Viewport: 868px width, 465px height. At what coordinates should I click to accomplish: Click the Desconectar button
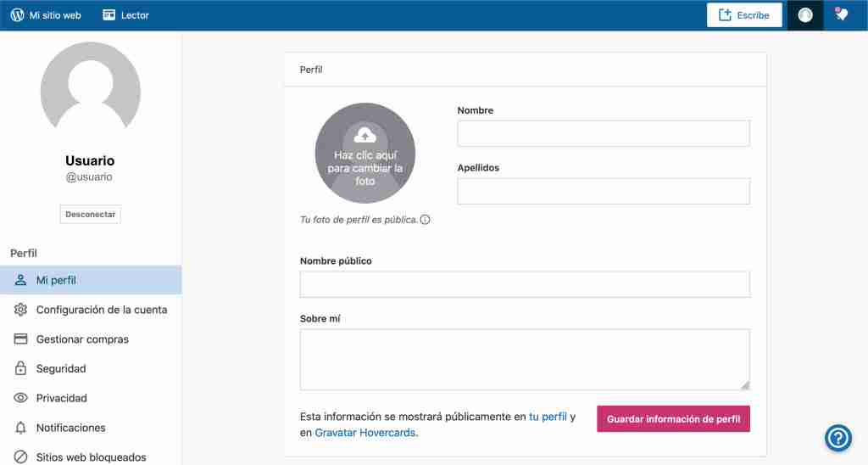91,215
